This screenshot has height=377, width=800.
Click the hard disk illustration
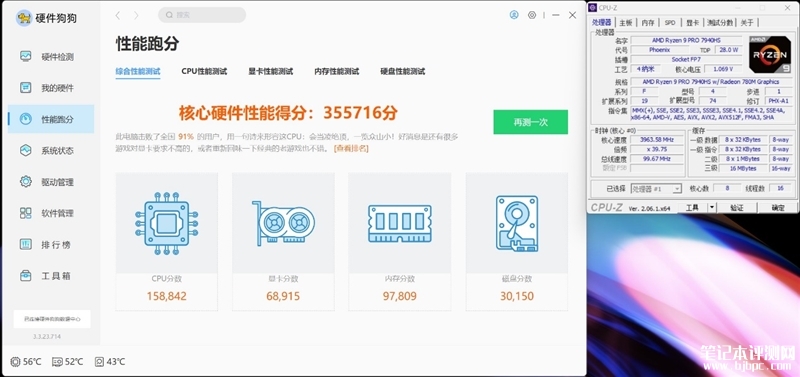point(517,223)
